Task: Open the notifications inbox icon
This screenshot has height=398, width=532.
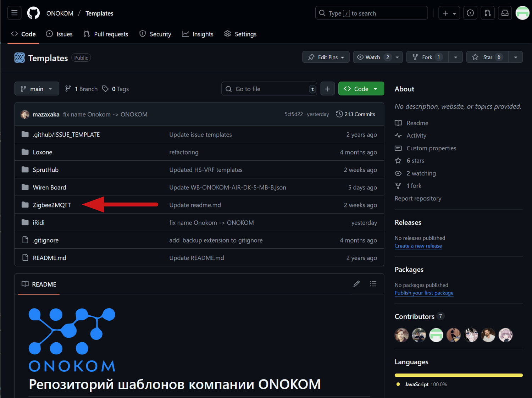Action: [505, 13]
